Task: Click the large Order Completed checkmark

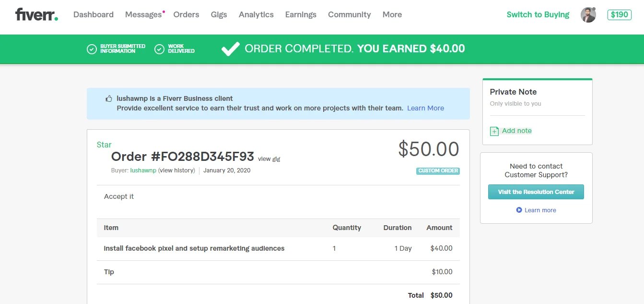Action: pyautogui.click(x=230, y=49)
